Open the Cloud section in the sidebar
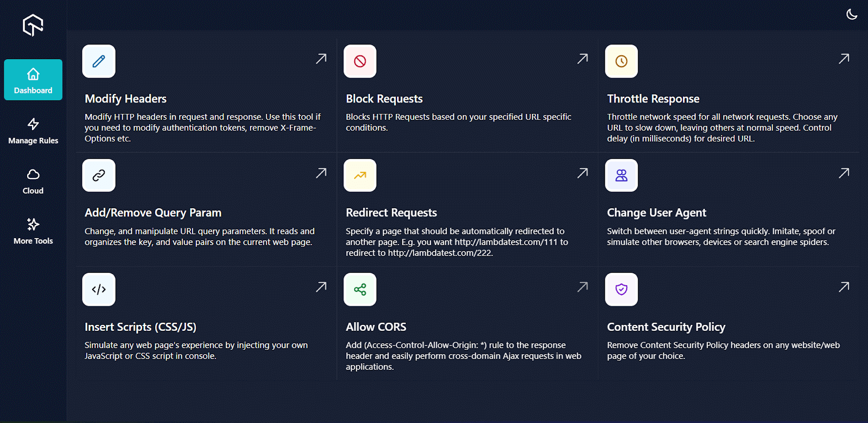 click(33, 181)
